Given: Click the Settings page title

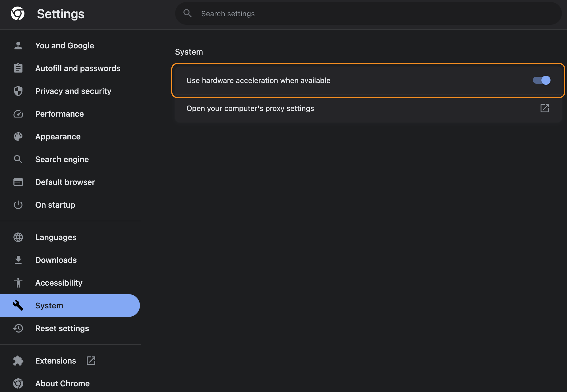Looking at the screenshot, I should (61, 14).
